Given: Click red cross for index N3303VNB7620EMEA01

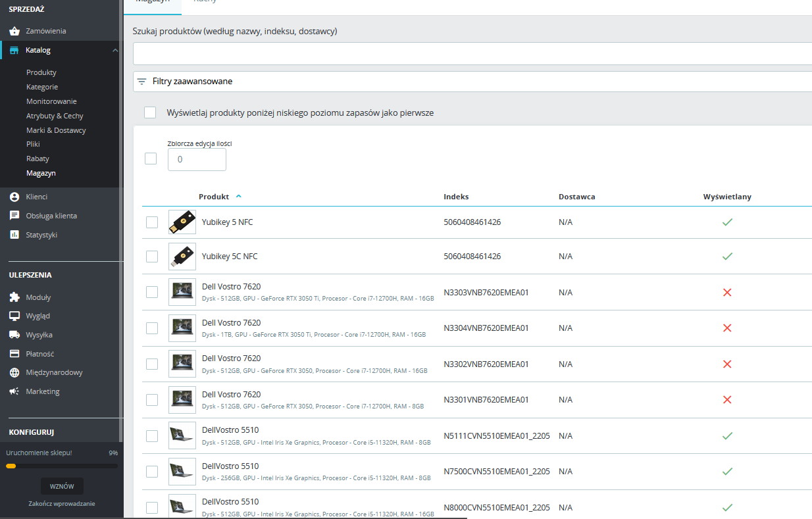Looking at the screenshot, I should pos(727,292).
